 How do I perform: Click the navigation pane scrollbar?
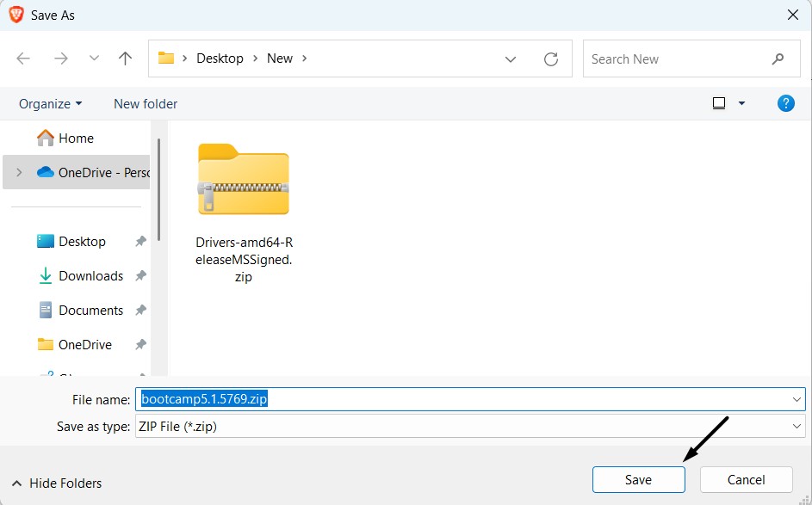pyautogui.click(x=158, y=189)
